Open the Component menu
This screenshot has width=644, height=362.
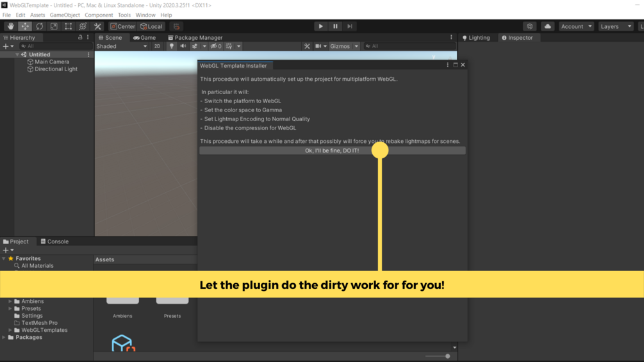99,15
